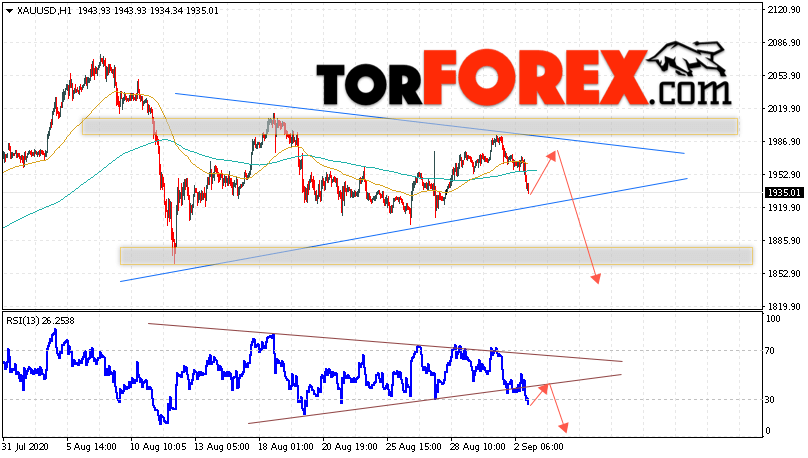Image resolution: width=808 pixels, height=458 pixels.
Task: Click the 5 Aug 14:00 time label
Action: pos(92,447)
